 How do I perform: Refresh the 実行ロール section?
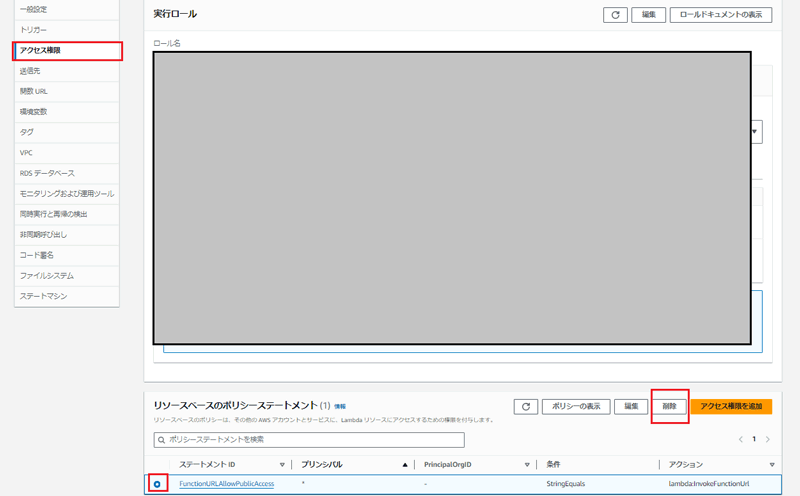coord(615,15)
